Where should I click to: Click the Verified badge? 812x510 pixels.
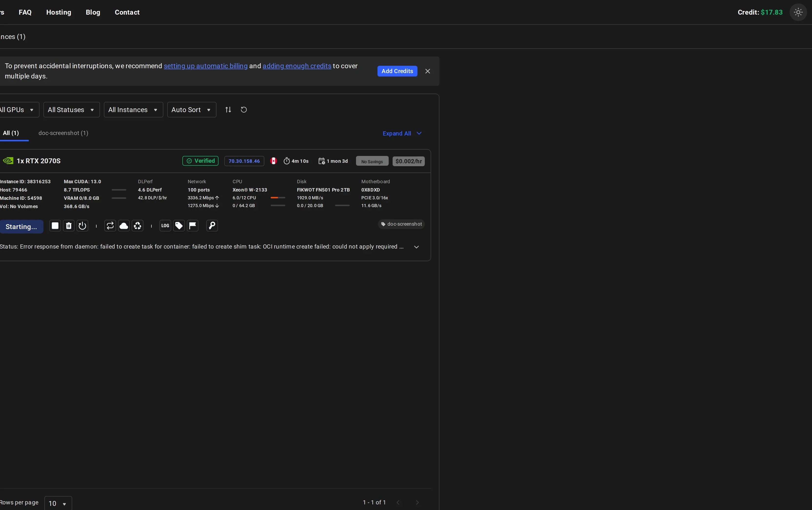200,161
